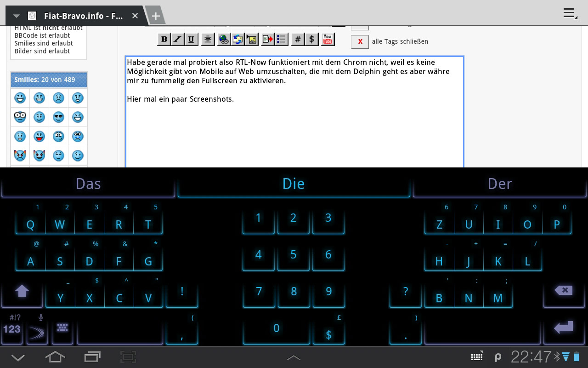Toggle italic formatting in the post editor
Viewport: 588px width, 368px height.
click(177, 40)
